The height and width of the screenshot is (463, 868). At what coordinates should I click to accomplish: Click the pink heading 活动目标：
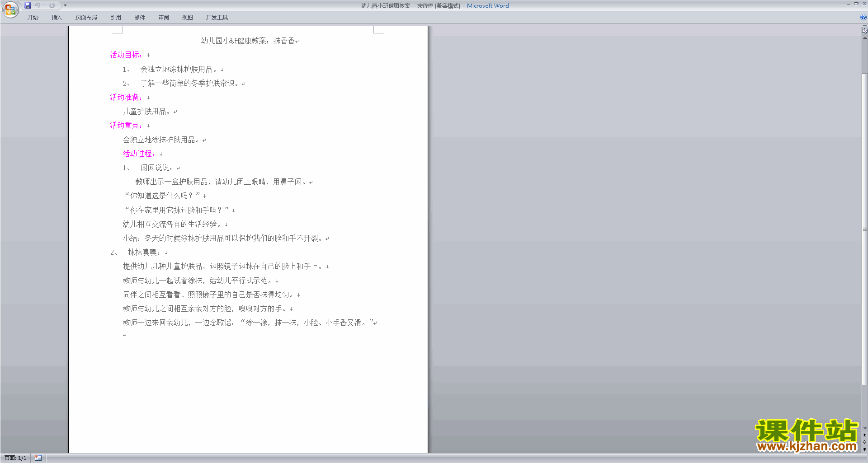[x=127, y=55]
